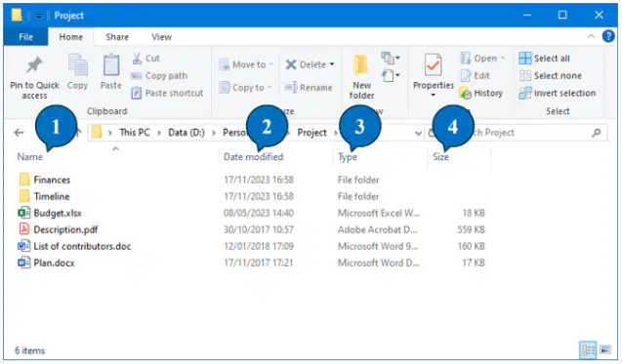Sort by the Type column header
622x364 pixels.
tap(347, 157)
